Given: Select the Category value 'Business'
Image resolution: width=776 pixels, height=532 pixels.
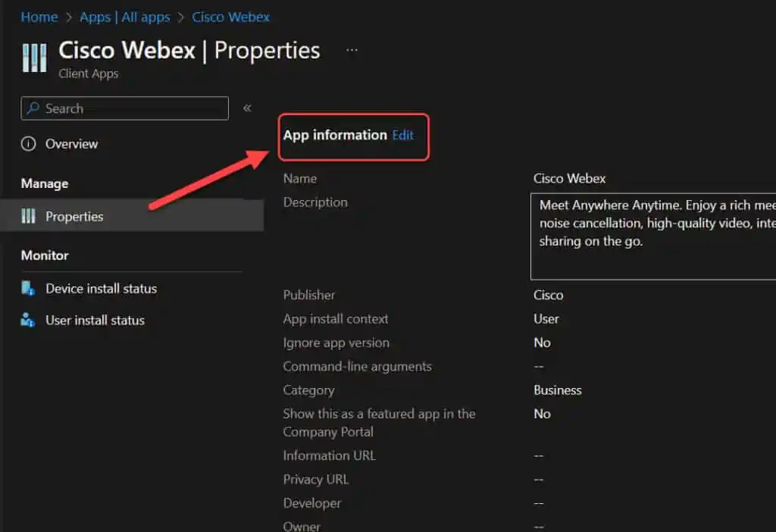Looking at the screenshot, I should 558,390.
